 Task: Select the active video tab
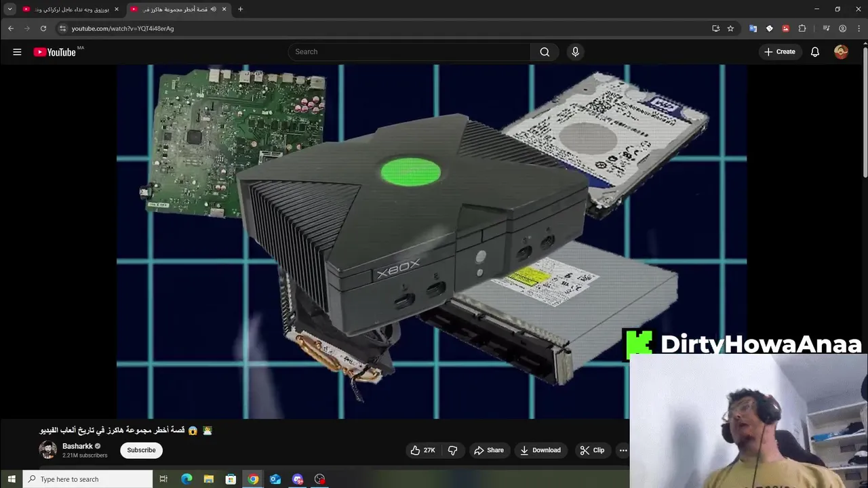(x=178, y=9)
